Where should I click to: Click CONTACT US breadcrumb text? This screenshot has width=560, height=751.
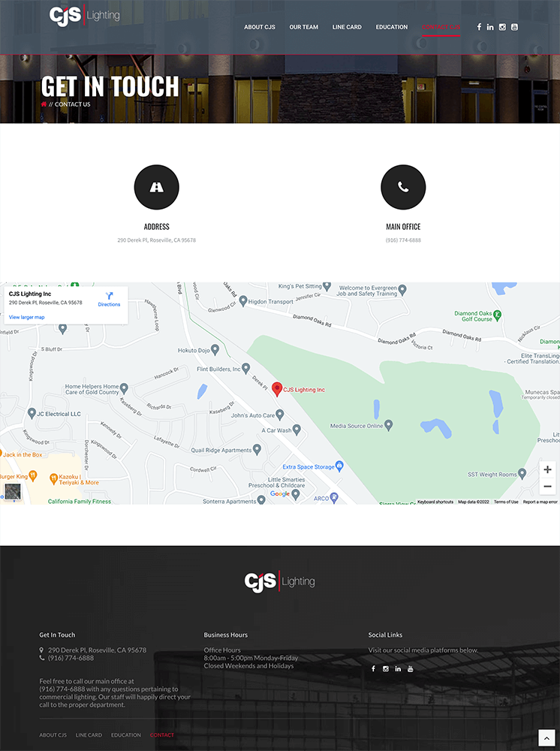[72, 104]
